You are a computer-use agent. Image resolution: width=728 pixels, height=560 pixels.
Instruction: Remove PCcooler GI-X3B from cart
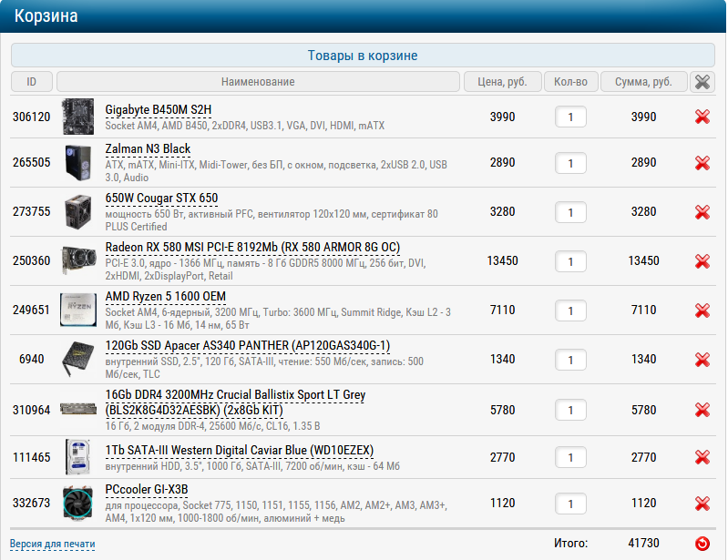coord(702,504)
